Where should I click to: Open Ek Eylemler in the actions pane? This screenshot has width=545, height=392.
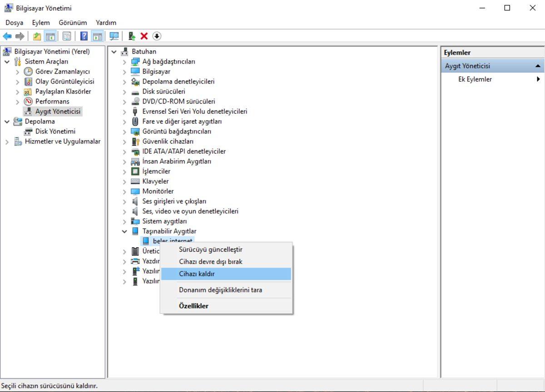475,79
